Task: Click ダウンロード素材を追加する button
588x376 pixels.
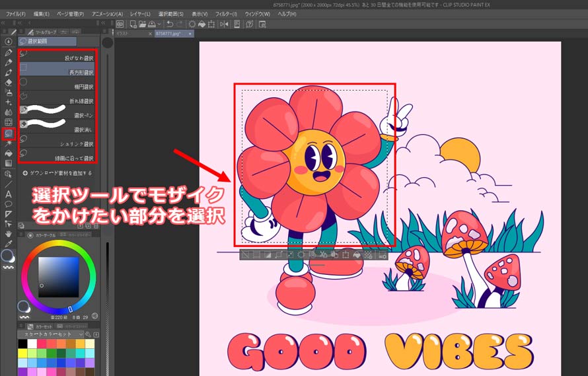Action: pyautogui.click(x=57, y=173)
